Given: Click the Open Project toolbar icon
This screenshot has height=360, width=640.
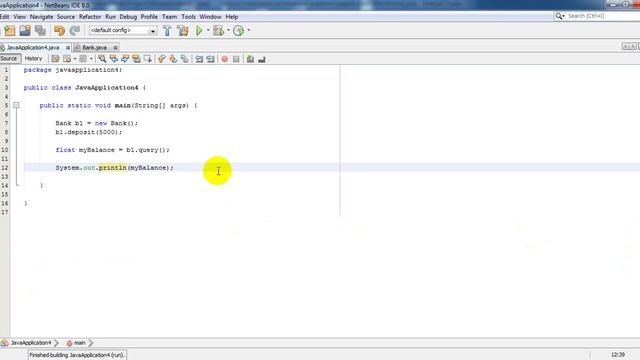Looking at the screenshot, I should click(x=25, y=31).
